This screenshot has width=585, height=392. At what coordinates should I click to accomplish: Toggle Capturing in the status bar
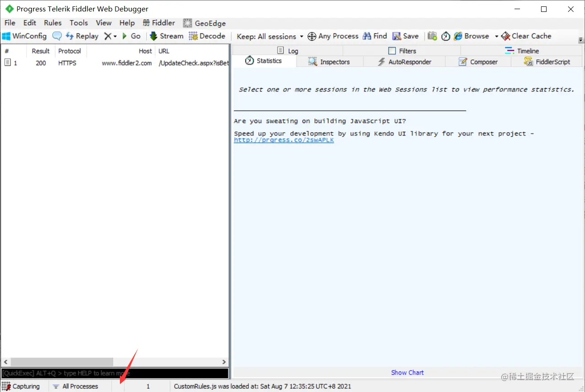point(21,387)
